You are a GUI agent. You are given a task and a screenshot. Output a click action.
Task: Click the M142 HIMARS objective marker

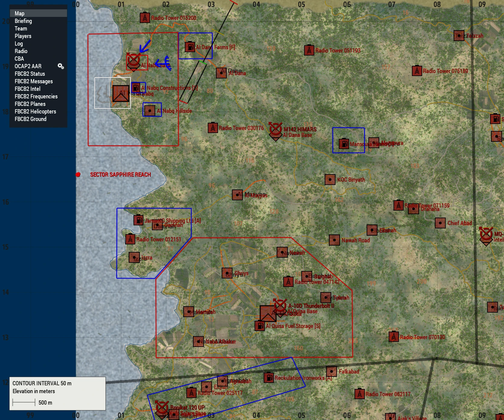coord(275,130)
